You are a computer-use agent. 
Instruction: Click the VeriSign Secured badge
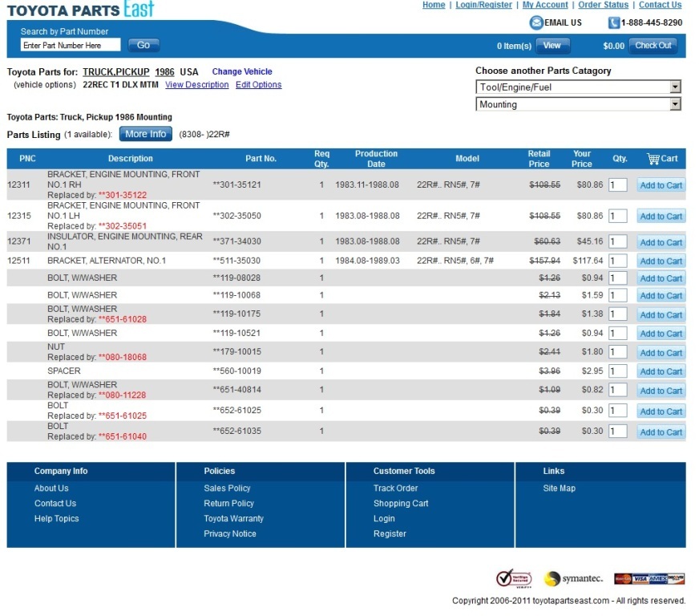514,579
